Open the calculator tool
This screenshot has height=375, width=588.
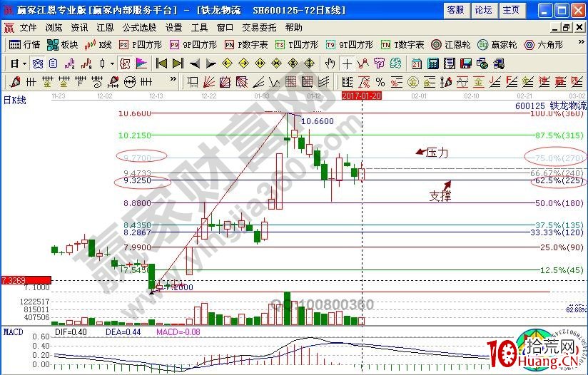point(432,63)
